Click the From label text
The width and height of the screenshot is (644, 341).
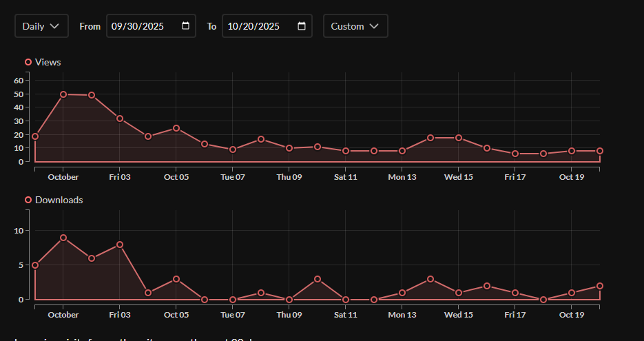pos(90,26)
